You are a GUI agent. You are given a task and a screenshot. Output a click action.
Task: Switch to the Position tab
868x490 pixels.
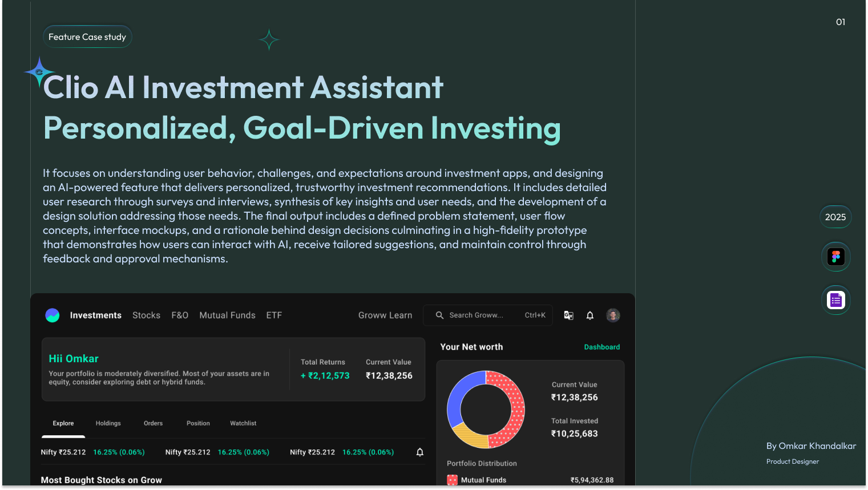pyautogui.click(x=198, y=423)
